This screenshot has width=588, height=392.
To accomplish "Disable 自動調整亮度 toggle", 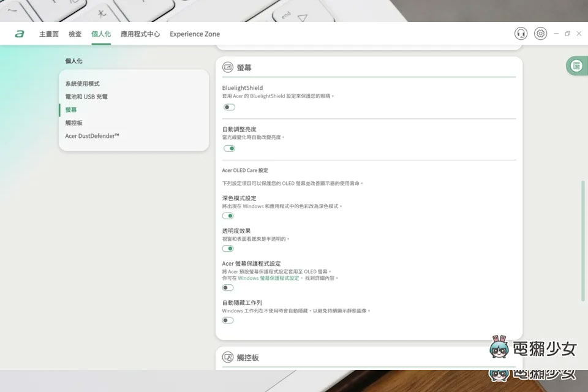I will [228, 148].
